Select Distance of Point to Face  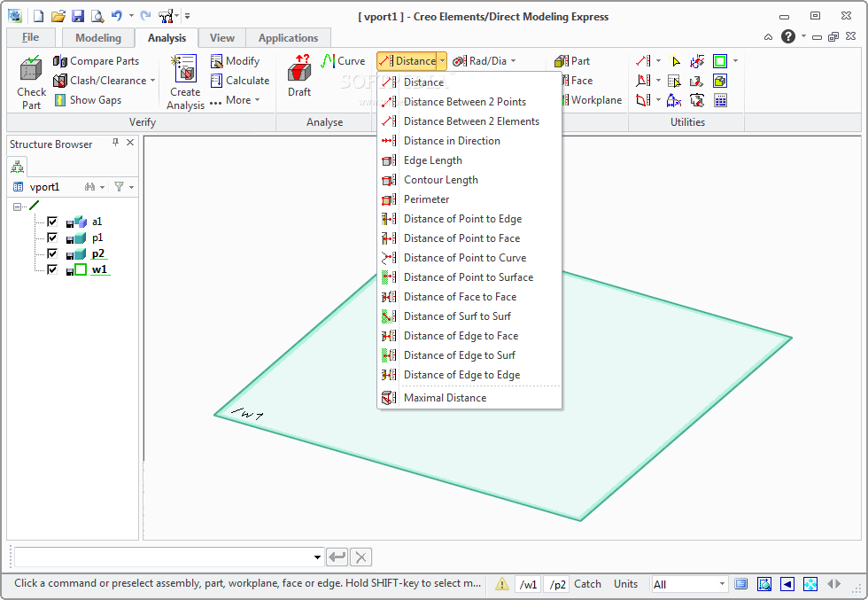click(469, 238)
